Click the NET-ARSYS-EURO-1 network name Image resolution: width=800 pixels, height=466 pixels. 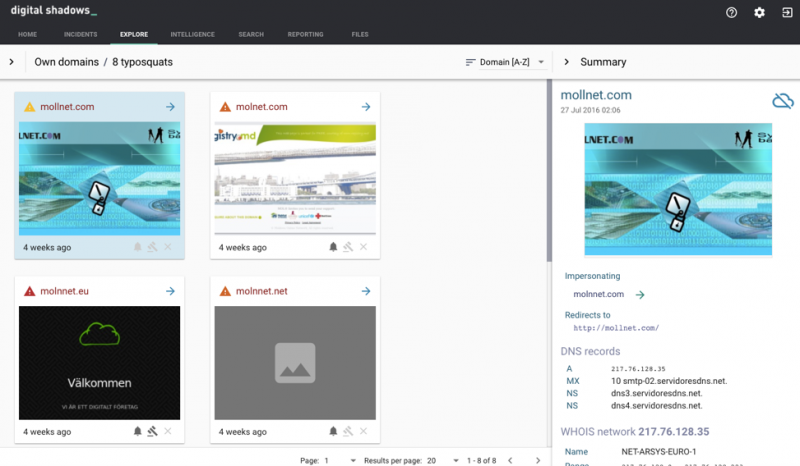pyautogui.click(x=659, y=452)
